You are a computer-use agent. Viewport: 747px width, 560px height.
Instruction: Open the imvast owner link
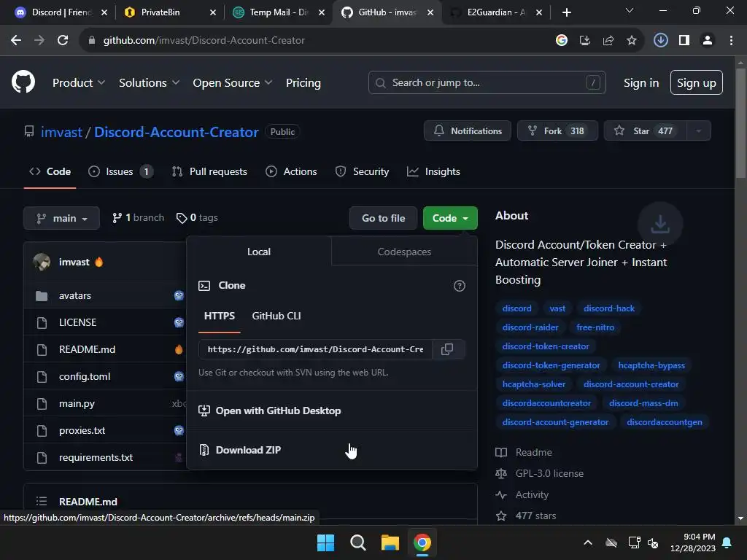click(61, 132)
